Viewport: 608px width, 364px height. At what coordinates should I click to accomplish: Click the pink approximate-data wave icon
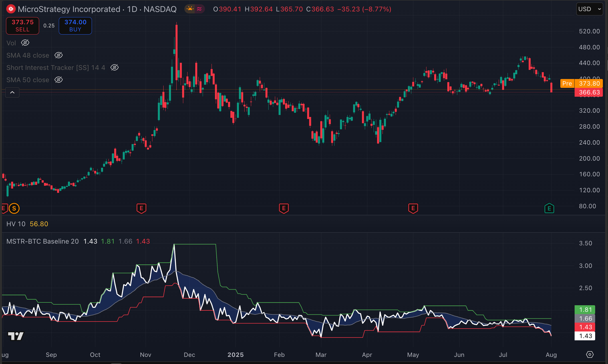point(200,9)
